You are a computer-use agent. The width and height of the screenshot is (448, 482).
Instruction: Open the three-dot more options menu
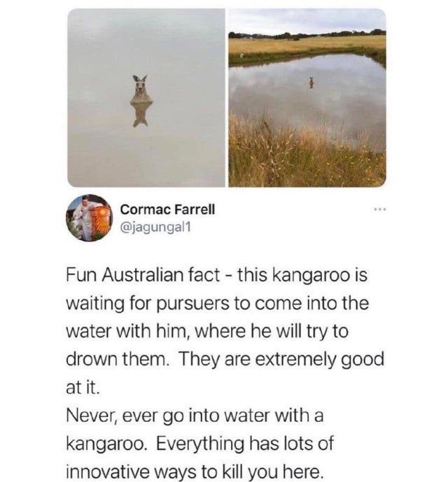click(380, 210)
